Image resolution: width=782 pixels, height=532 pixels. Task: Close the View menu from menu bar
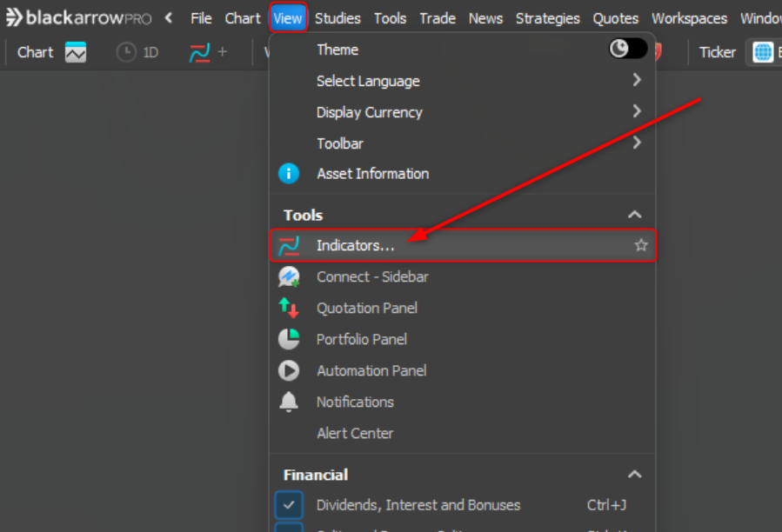[288, 18]
